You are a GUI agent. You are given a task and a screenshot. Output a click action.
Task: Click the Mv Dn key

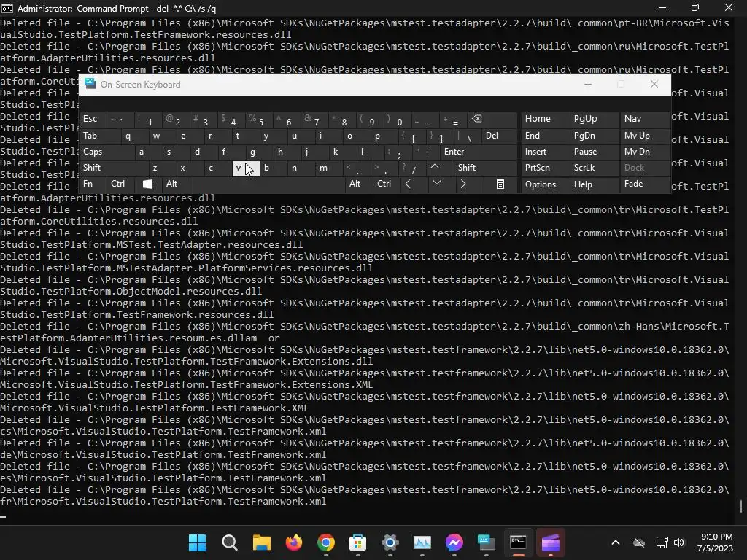coord(645,152)
